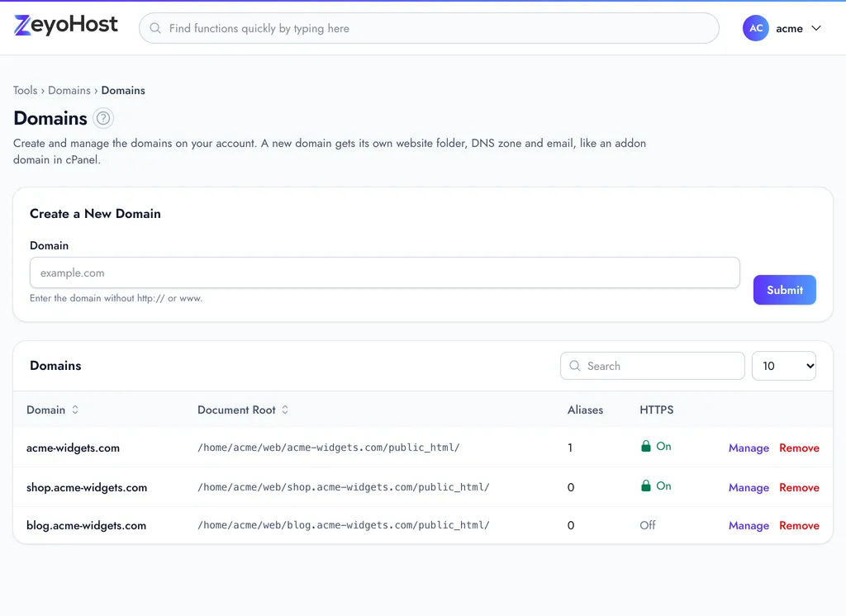
Task: Remove acme-widgets.com
Action: coord(799,448)
